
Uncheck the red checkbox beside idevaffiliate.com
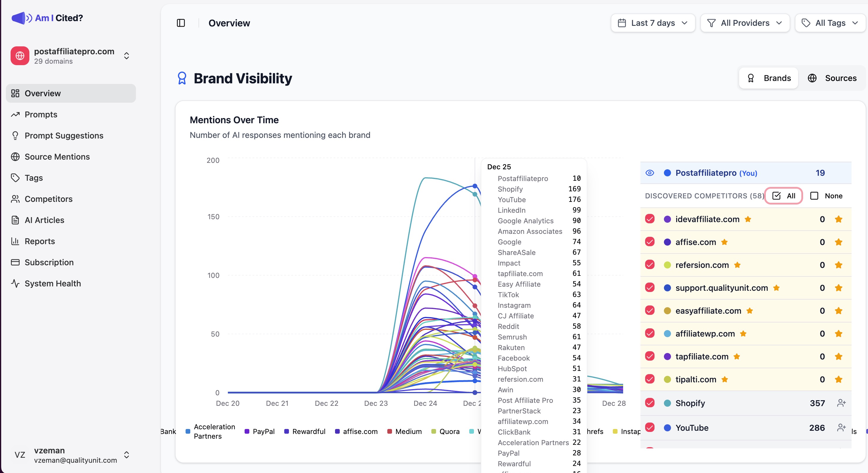click(650, 219)
